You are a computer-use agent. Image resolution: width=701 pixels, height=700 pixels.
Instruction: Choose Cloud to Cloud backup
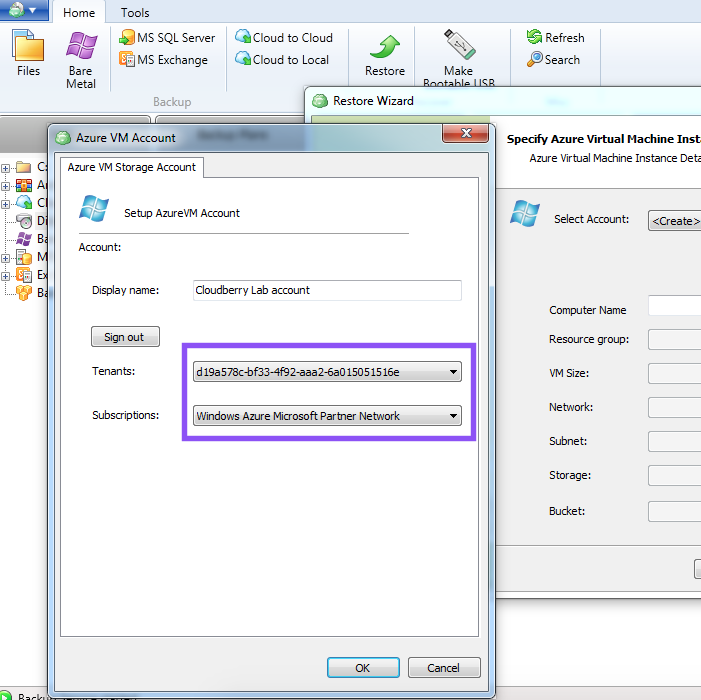coord(284,38)
